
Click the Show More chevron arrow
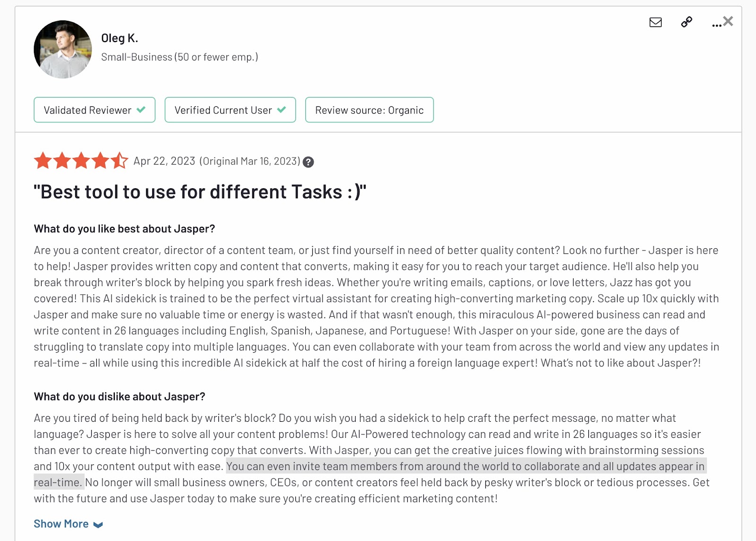tap(98, 525)
